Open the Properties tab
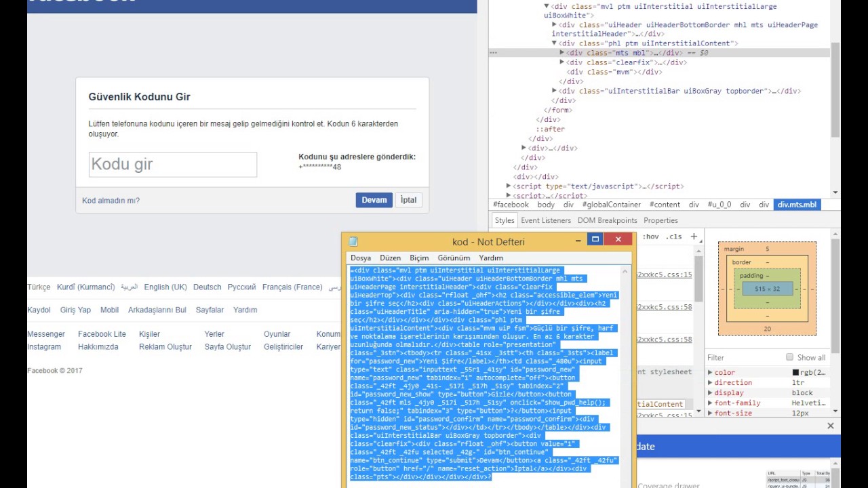 [660, 220]
